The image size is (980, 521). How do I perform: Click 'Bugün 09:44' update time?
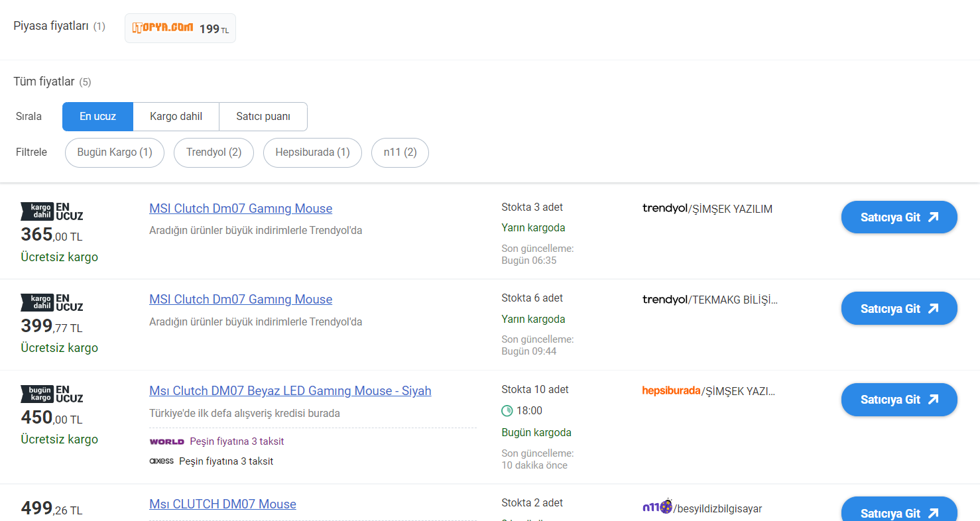click(x=529, y=351)
